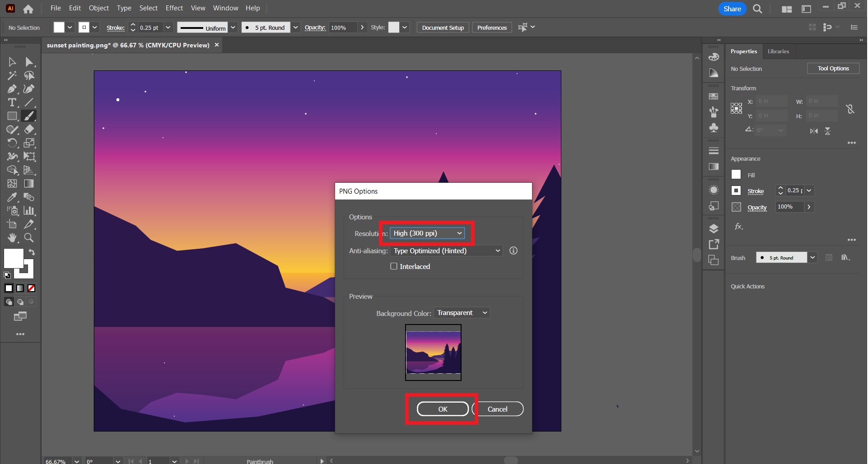
Task: Open the File menu
Action: click(x=56, y=8)
